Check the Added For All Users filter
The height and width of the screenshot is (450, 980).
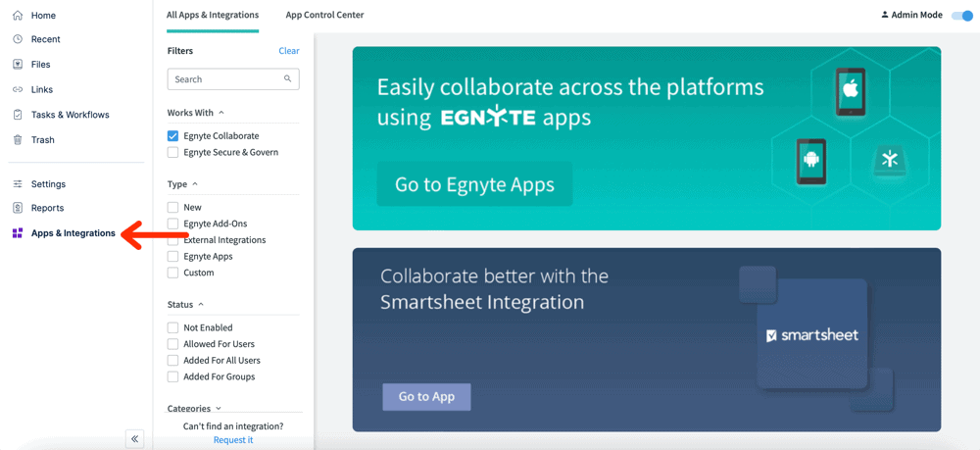(173, 360)
